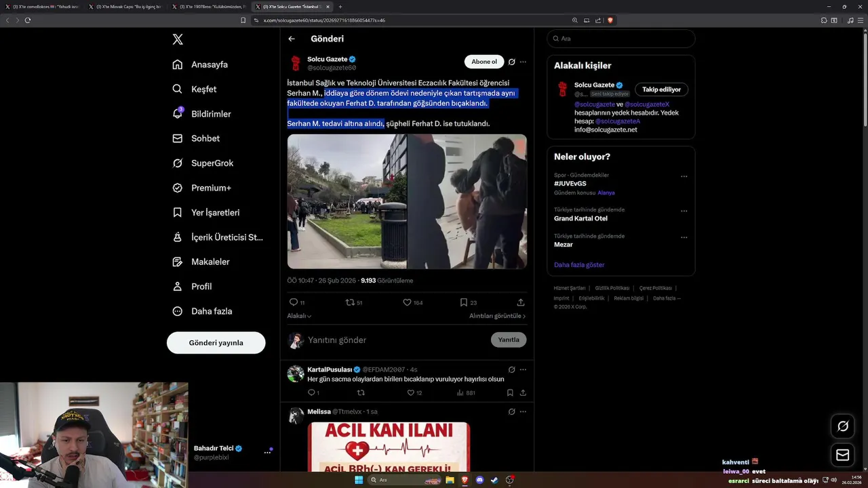Share the Solcu Gazete post
This screenshot has height=488, width=868.
pos(521,302)
